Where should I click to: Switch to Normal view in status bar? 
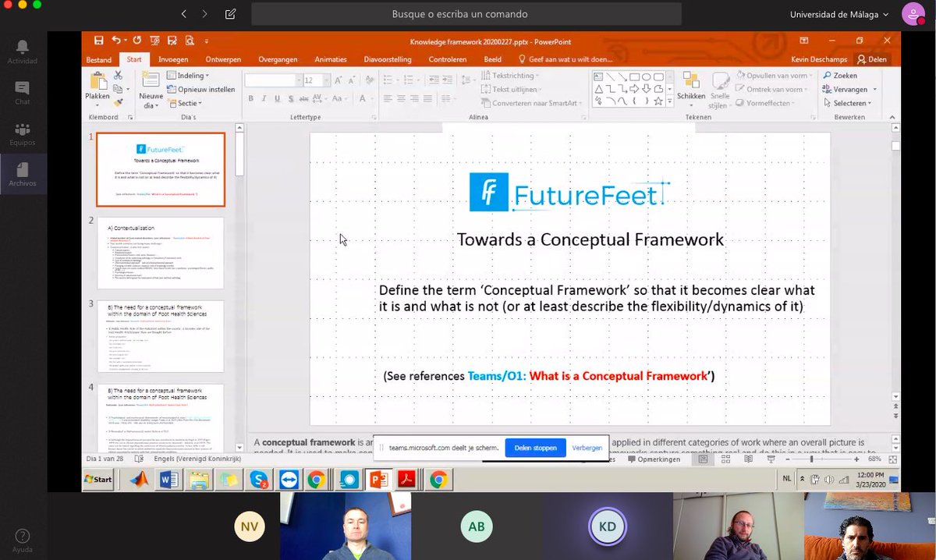[x=703, y=459]
